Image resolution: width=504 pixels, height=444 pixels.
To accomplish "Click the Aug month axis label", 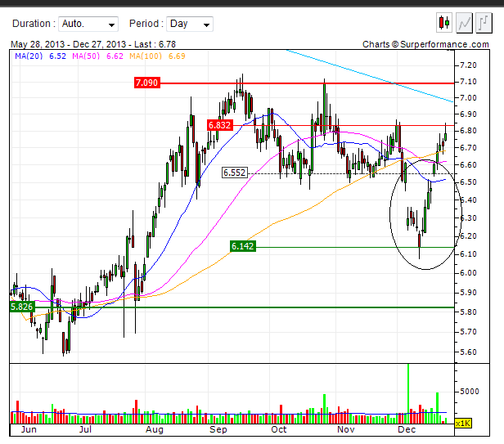I will [x=155, y=429].
